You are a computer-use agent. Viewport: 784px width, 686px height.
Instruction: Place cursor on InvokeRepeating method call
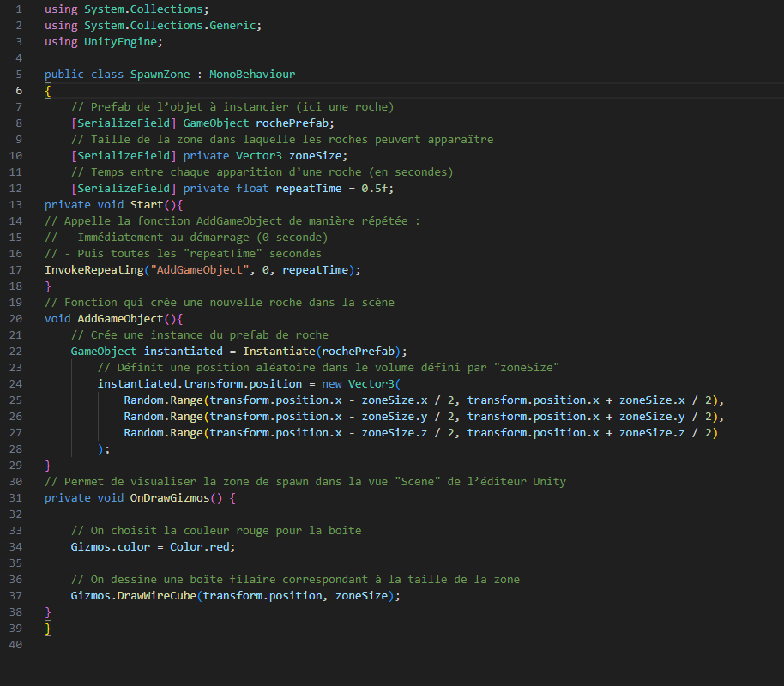[93, 270]
